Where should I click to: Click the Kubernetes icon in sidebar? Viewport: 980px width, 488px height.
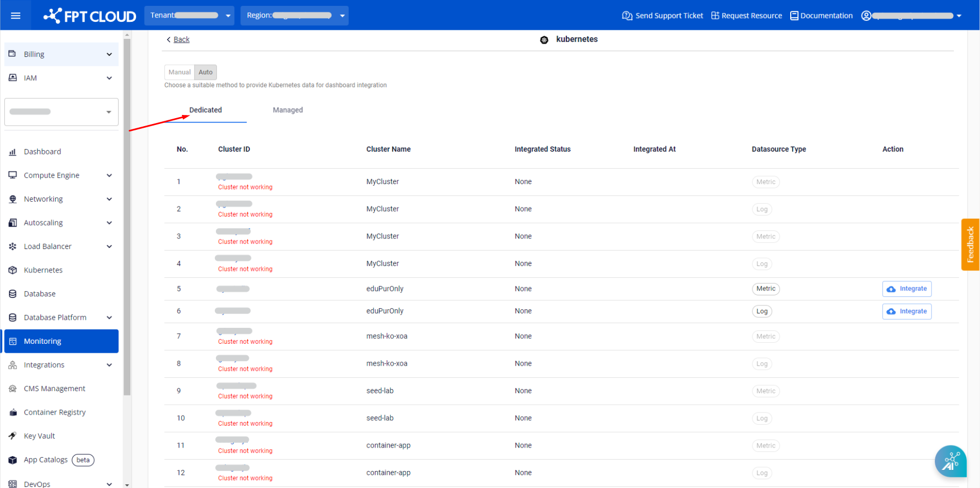click(13, 270)
